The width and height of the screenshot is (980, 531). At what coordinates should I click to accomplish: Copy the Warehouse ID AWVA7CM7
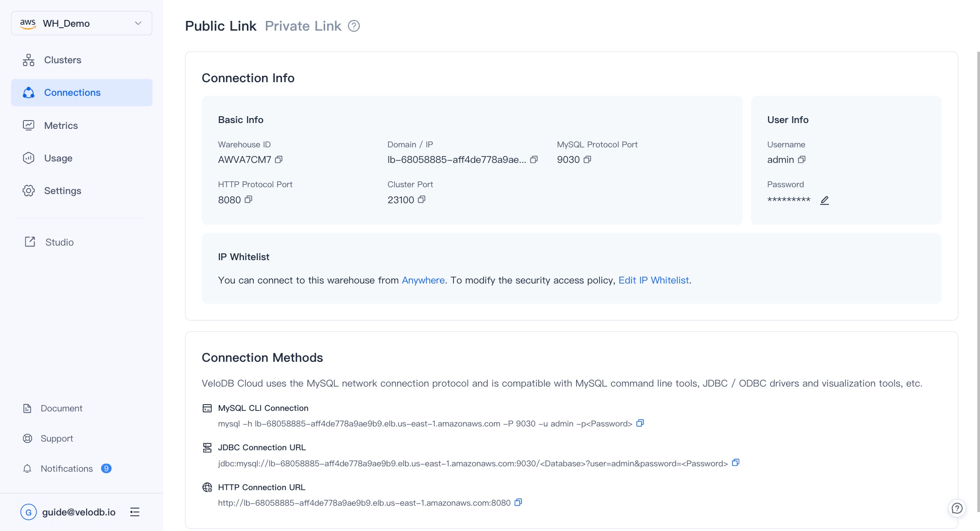(x=279, y=159)
